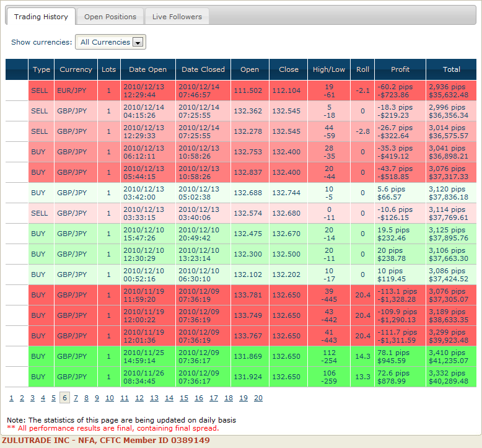Go to page 3 of trading history
The width and height of the screenshot is (482, 448).
(x=32, y=398)
